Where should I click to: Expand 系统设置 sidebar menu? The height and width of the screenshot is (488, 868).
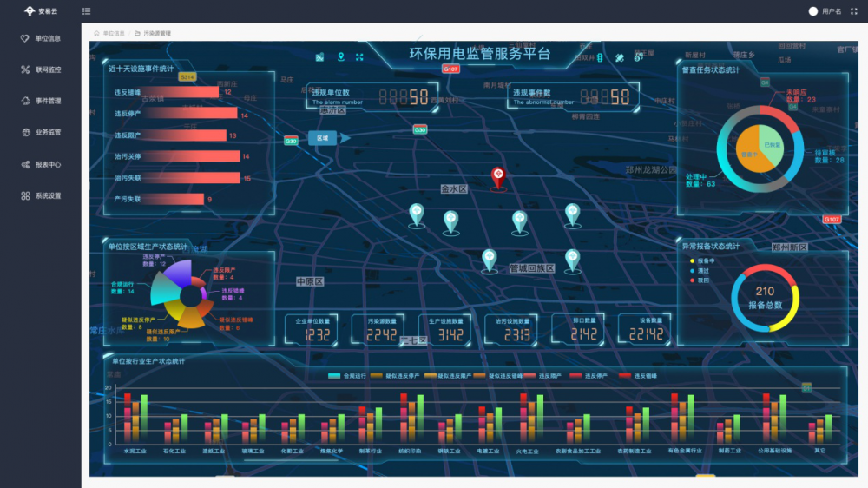[42, 196]
